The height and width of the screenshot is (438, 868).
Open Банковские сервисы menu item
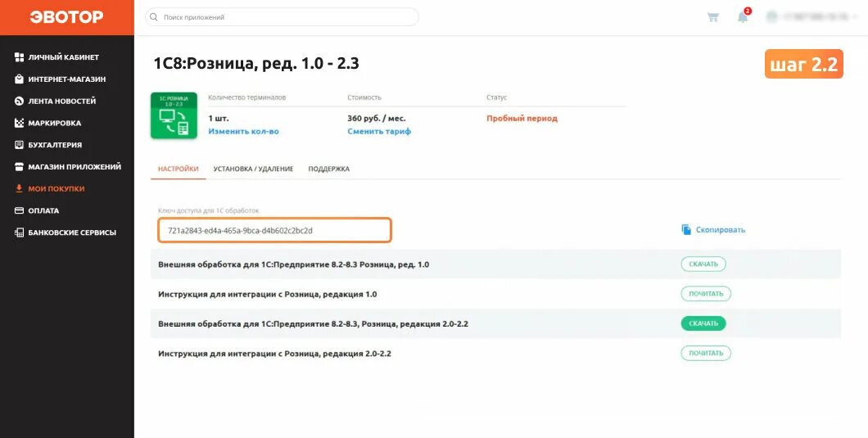click(x=73, y=233)
